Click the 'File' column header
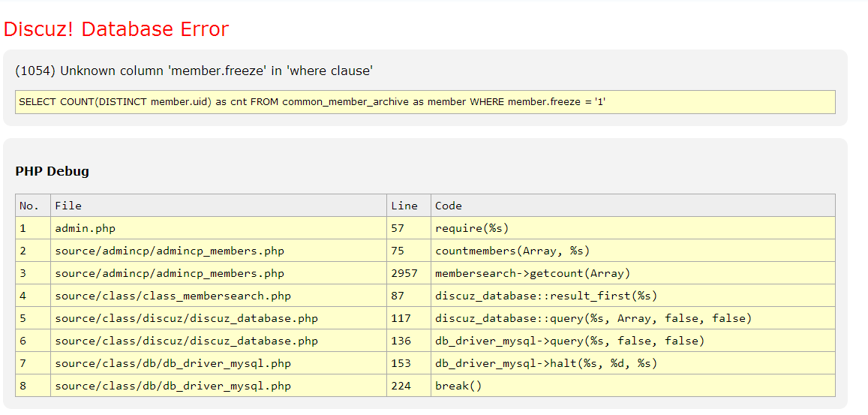This screenshot has width=868, height=415. [x=218, y=206]
